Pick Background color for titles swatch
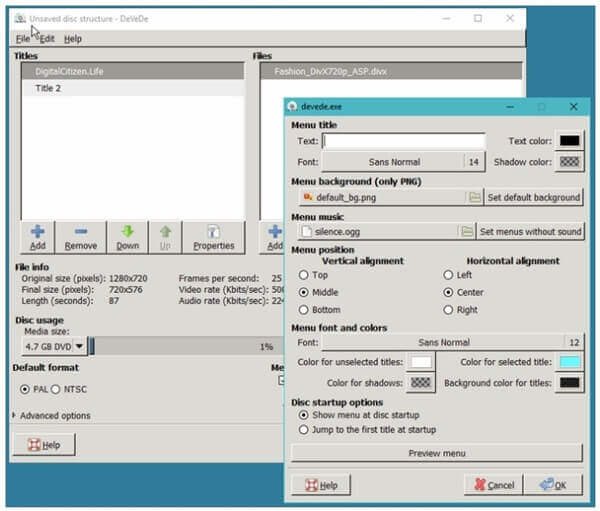600x511 pixels. [569, 383]
